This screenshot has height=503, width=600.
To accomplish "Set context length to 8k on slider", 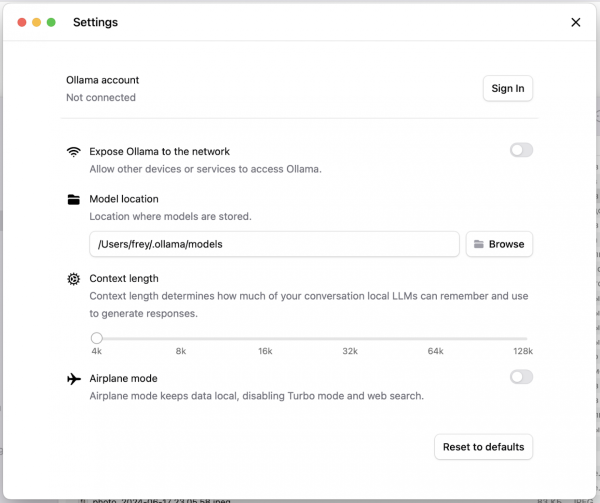I will tap(182, 338).
